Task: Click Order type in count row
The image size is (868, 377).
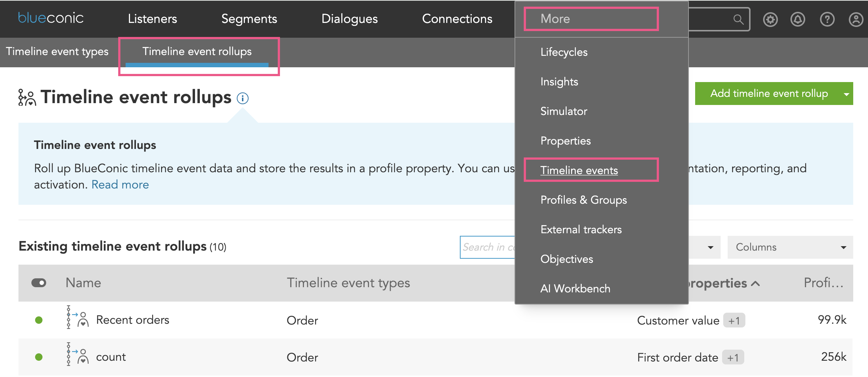Action: (302, 357)
